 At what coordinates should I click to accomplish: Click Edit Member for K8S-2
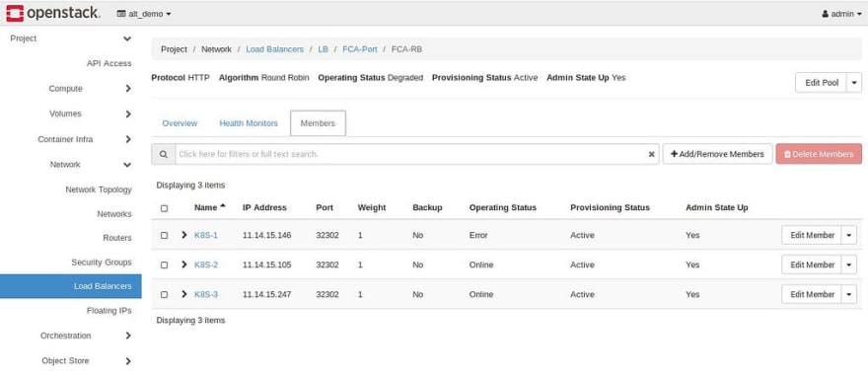click(812, 264)
